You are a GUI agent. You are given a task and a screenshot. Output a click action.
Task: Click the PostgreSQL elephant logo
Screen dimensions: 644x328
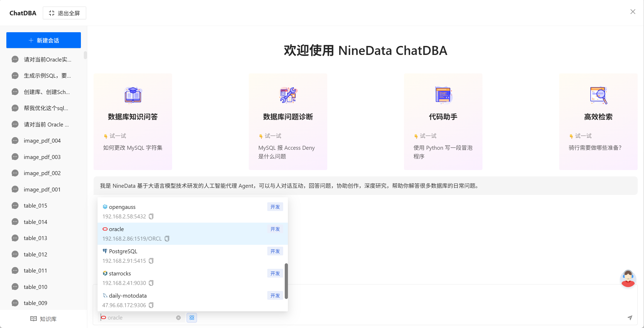click(x=105, y=251)
